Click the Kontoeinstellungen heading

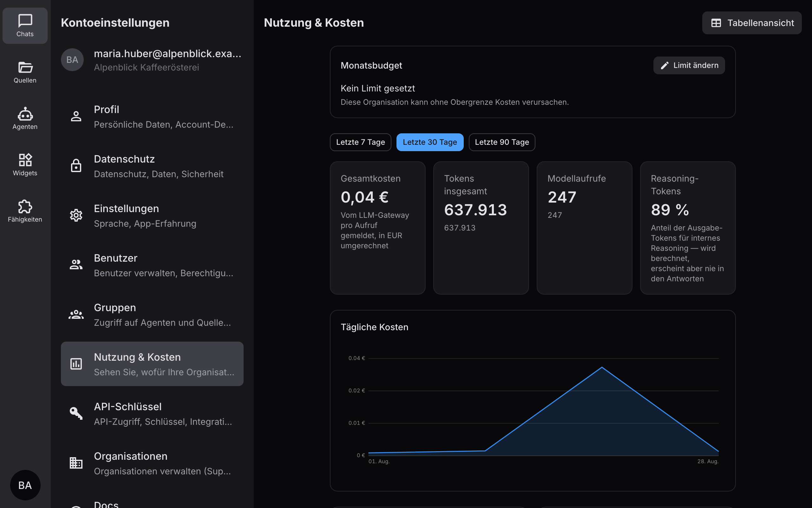(115, 23)
